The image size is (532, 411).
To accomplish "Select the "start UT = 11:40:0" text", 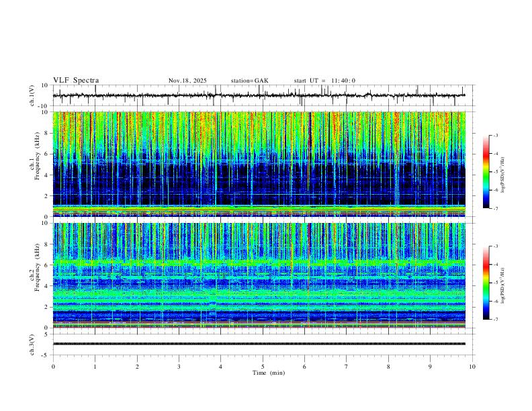I will pos(324,81).
